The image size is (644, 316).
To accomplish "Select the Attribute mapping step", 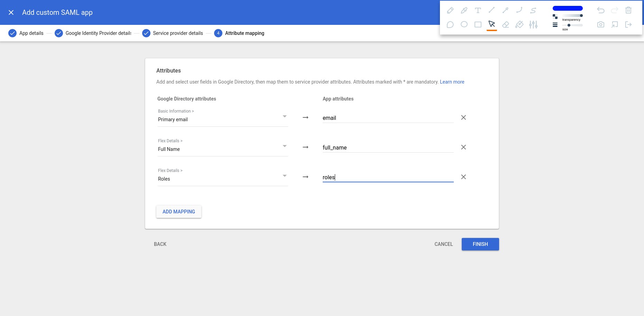I will point(239,33).
